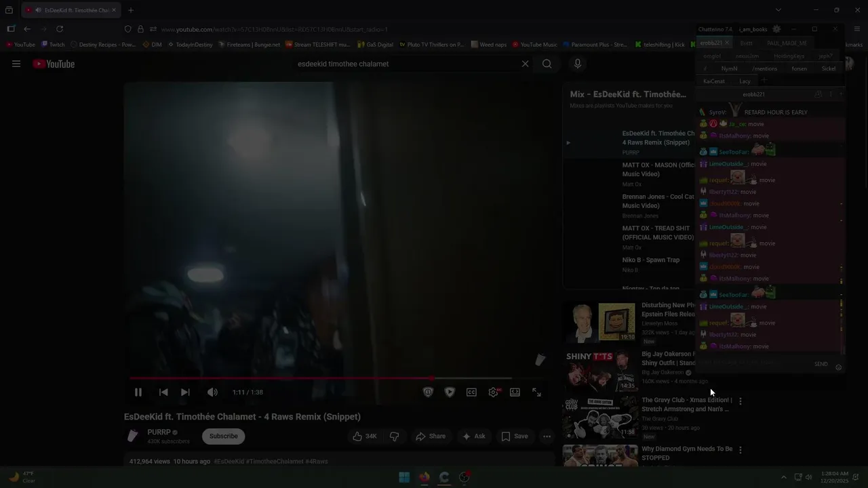Reload the browser page
This screenshot has height=488, width=868.
click(60, 29)
